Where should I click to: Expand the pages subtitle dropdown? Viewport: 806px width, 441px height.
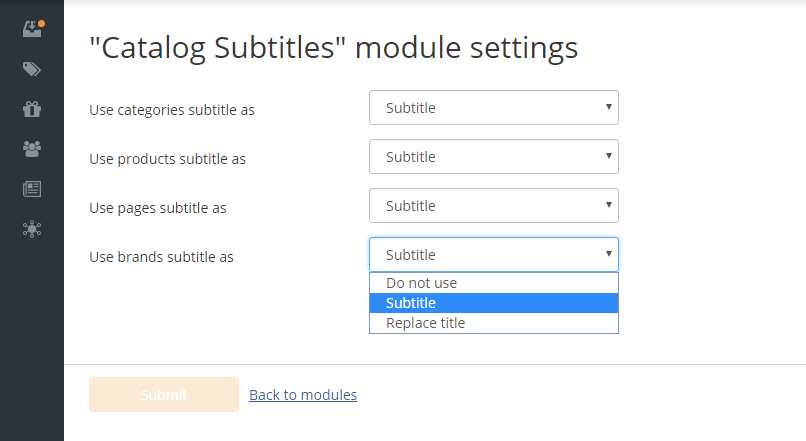click(493, 206)
